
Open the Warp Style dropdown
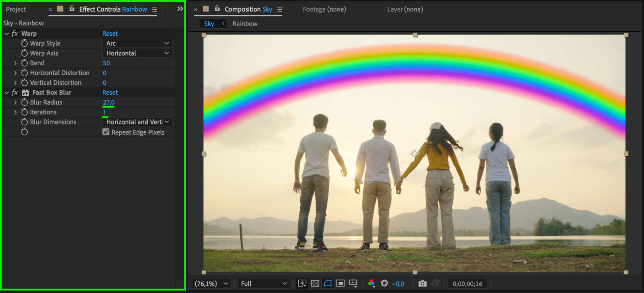click(x=137, y=43)
